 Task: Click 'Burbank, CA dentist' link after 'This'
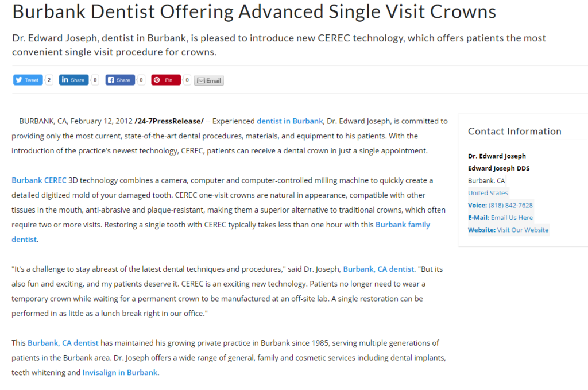(x=63, y=343)
